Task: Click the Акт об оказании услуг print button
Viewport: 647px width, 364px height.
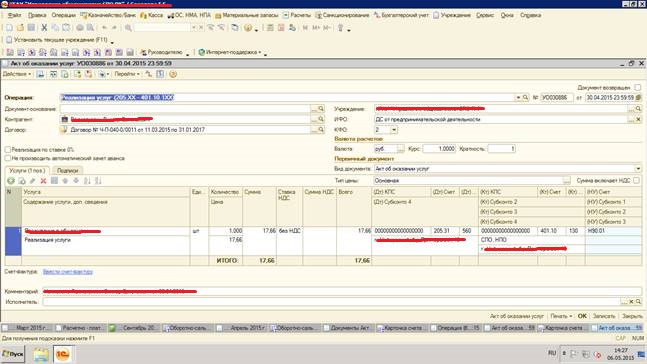Action: click(517, 316)
